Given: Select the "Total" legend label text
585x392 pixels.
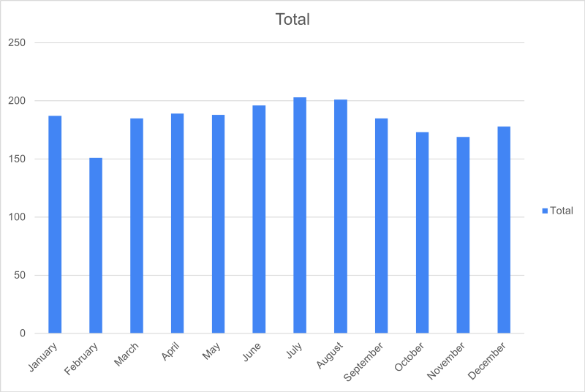Looking at the screenshot, I should (x=562, y=211).
